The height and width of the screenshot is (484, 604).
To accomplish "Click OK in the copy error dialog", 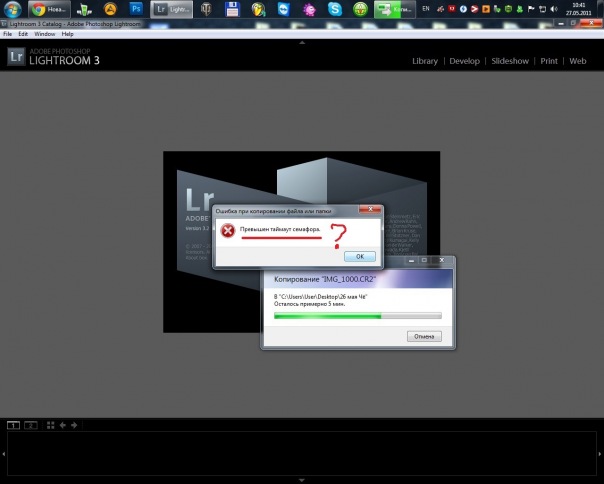I will click(x=360, y=256).
